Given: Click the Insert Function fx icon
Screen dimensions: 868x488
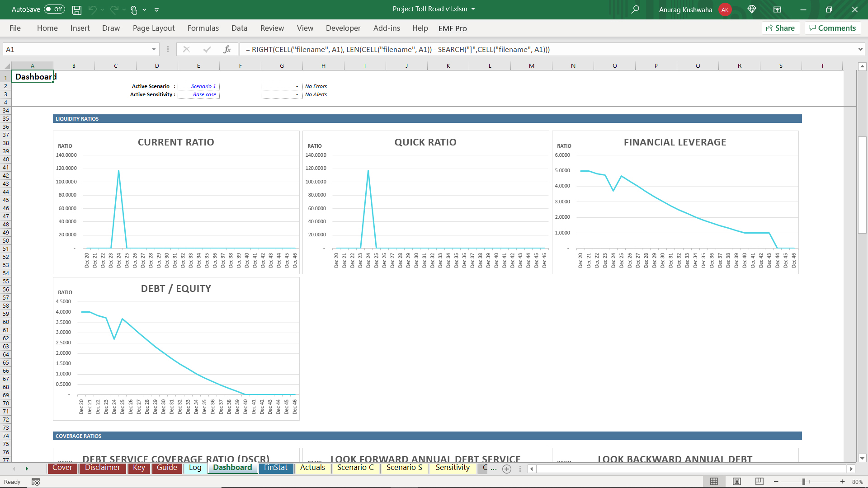Looking at the screenshot, I should pos(227,49).
